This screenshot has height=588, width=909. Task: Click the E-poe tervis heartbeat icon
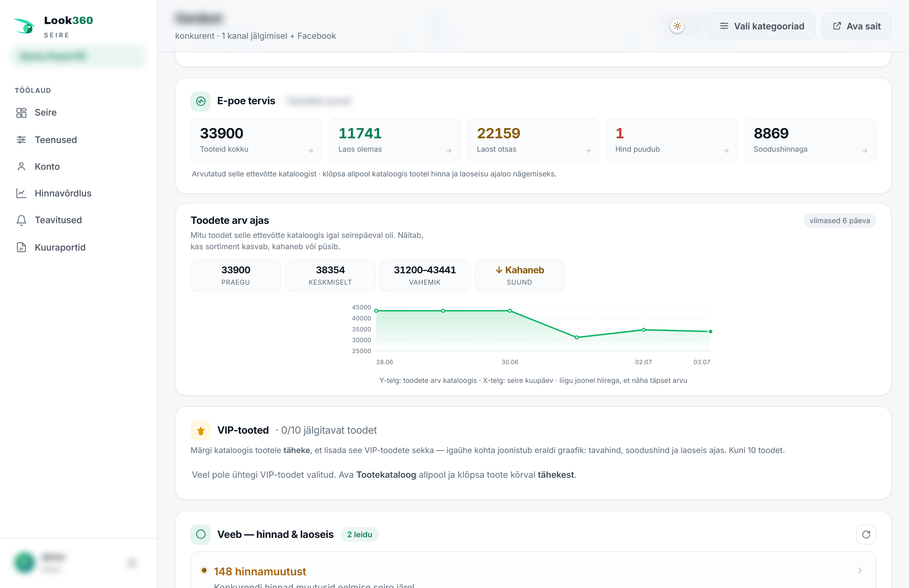[x=201, y=101]
